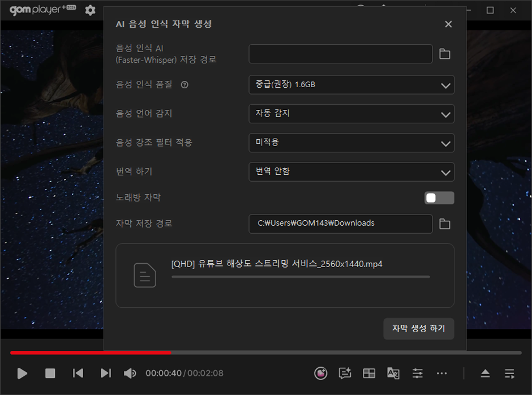The image size is (532, 395).
Task: Stop video playback
Action: tap(50, 373)
